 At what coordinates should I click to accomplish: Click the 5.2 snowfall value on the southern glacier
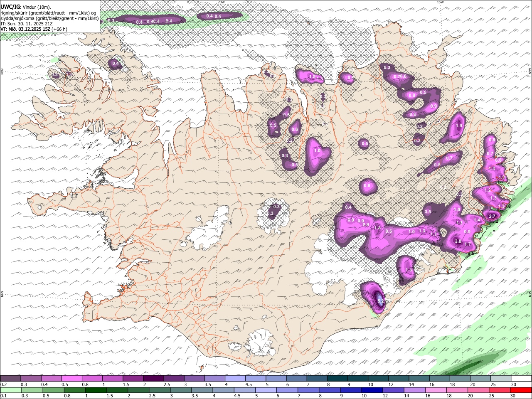tap(381, 301)
